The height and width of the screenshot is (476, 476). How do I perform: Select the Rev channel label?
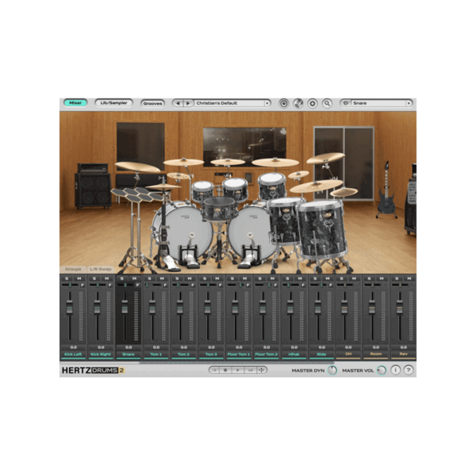click(404, 354)
